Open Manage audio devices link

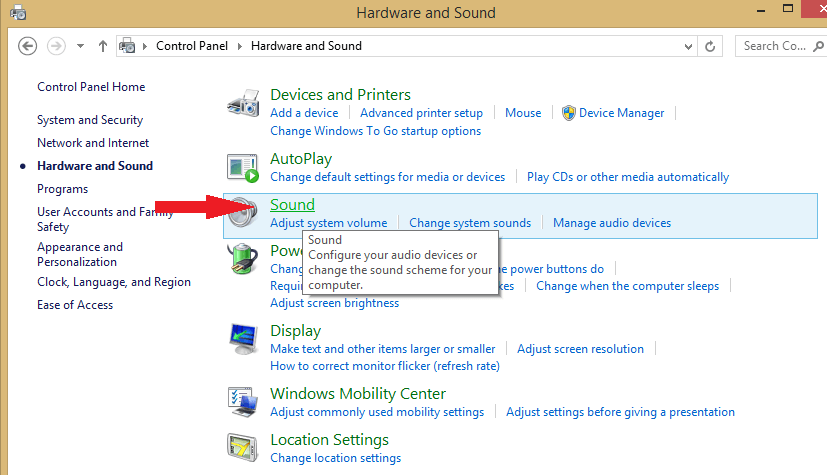[612, 223]
